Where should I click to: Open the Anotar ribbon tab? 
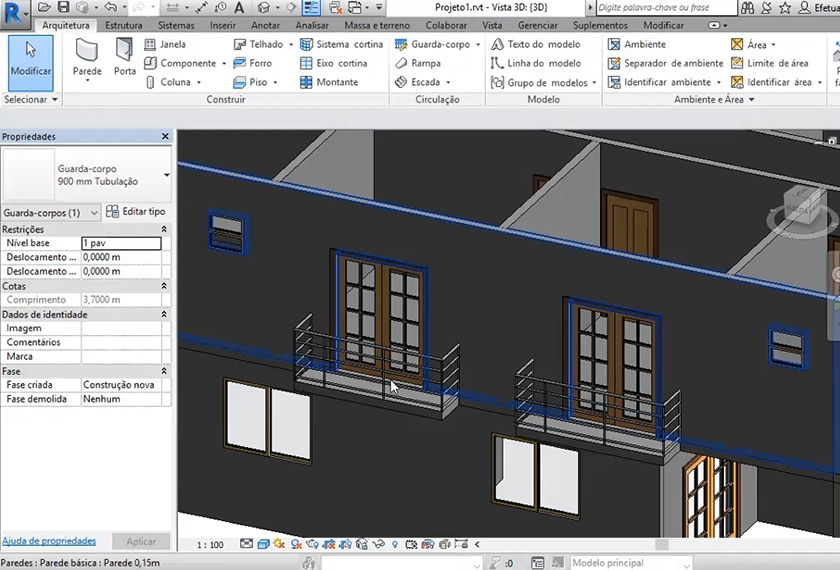pos(265,25)
